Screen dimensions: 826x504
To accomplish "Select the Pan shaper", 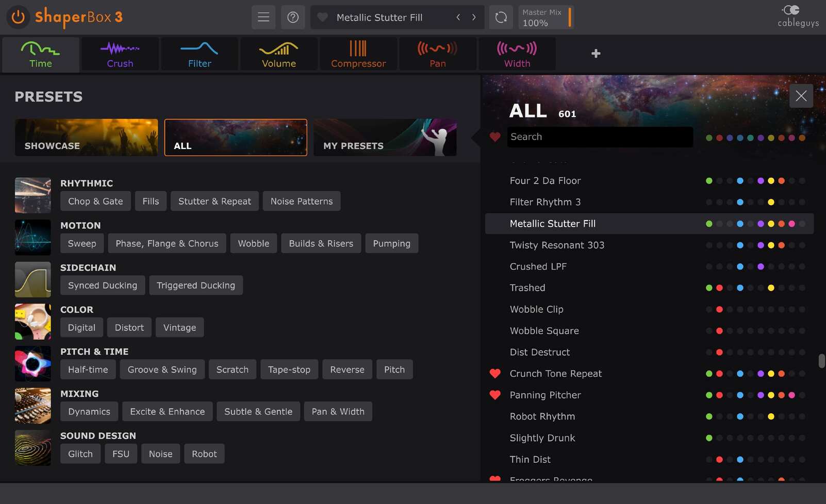I will coord(437,53).
